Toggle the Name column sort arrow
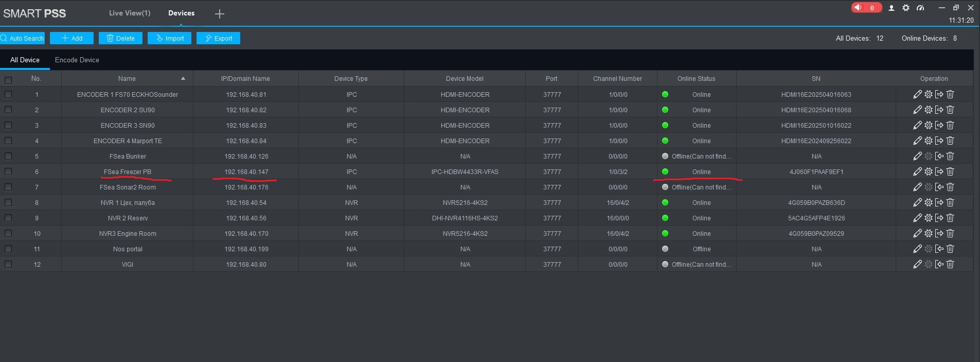Image resolution: width=980 pixels, height=362 pixels. point(183,78)
